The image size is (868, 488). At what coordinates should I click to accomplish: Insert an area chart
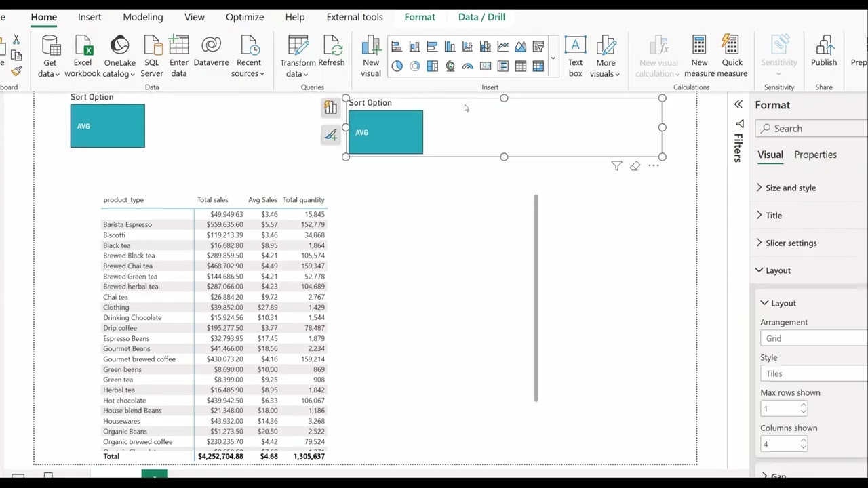(x=520, y=47)
